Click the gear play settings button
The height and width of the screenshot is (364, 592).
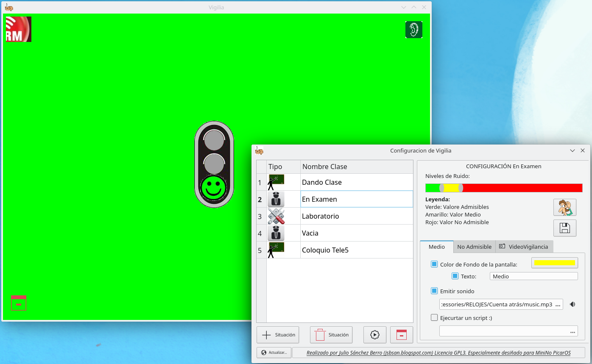(374, 335)
